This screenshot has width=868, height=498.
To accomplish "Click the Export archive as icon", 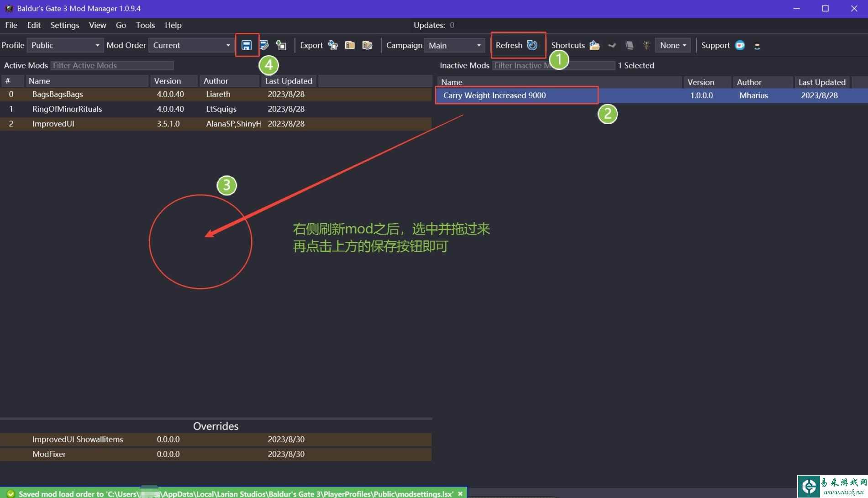I will (367, 45).
